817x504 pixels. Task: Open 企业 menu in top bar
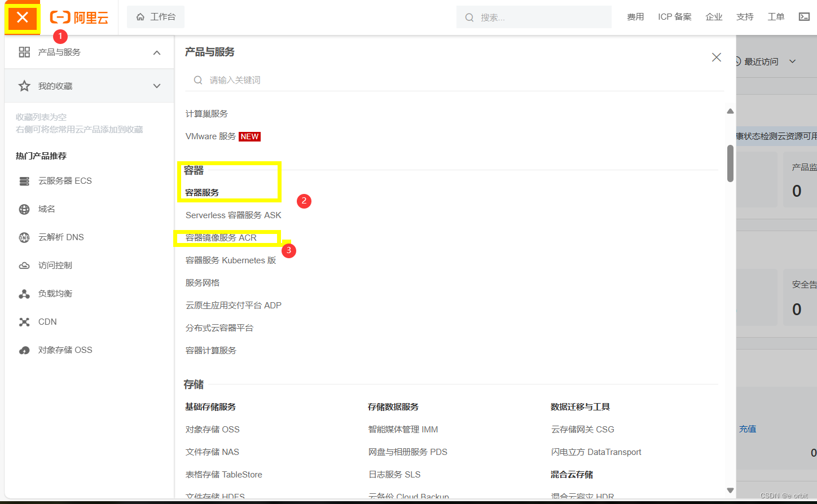click(714, 17)
